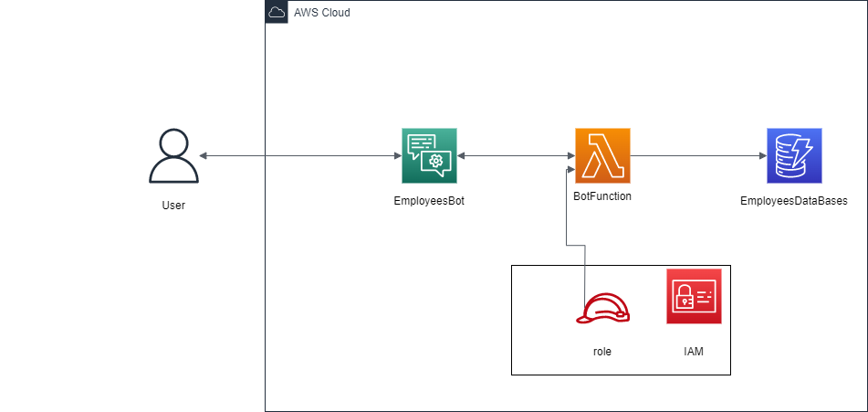868x412 pixels.
Task: Select the "EmployeesBot" label
Action: pyautogui.click(x=429, y=201)
